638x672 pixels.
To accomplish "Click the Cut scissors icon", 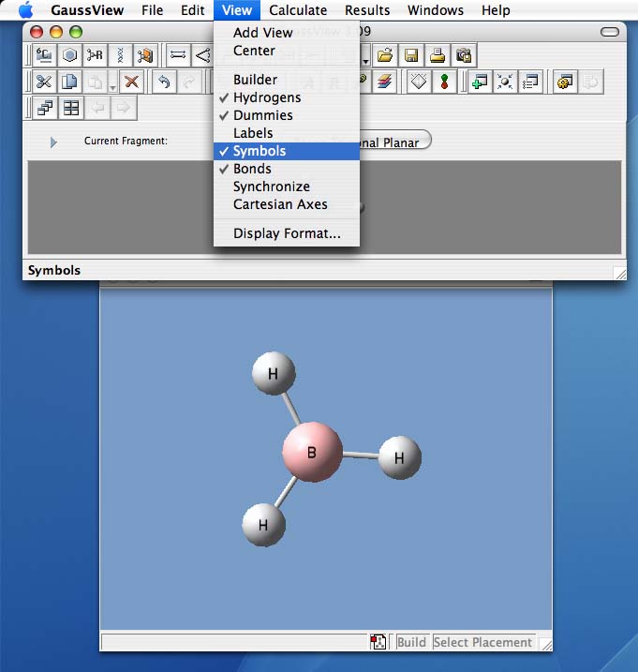I will pos(43,82).
